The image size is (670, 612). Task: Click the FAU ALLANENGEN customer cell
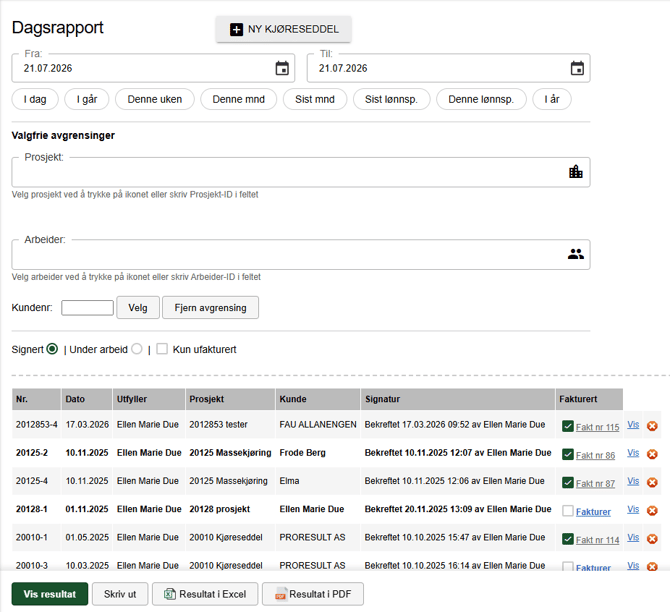coord(318,425)
